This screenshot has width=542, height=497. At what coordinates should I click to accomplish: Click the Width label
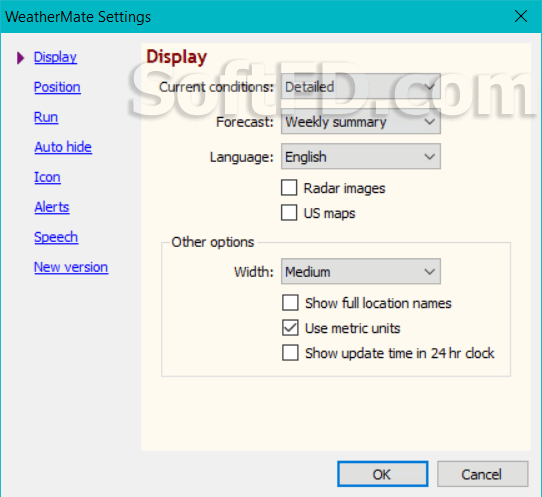[254, 272]
